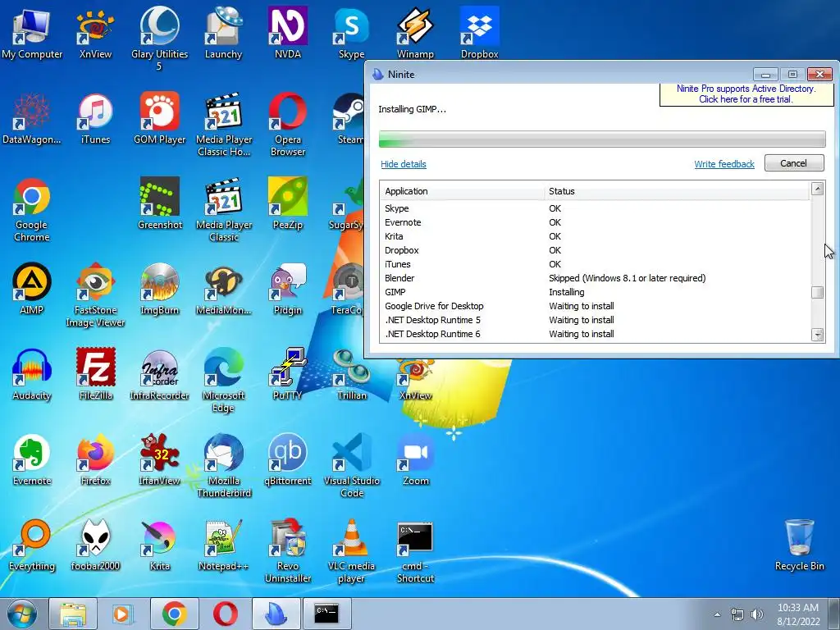The width and height of the screenshot is (840, 630).
Task: Select the GIMP row showing Installing
Action: click(596, 292)
